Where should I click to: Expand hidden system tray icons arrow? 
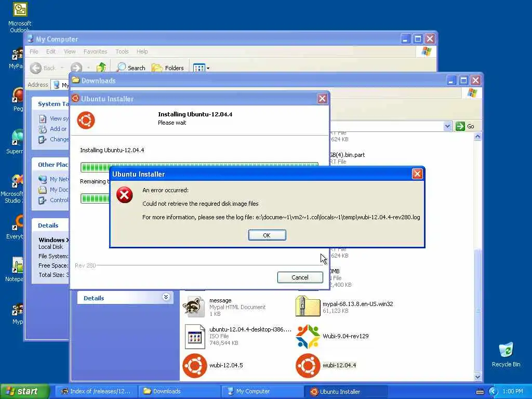pyautogui.click(x=493, y=392)
